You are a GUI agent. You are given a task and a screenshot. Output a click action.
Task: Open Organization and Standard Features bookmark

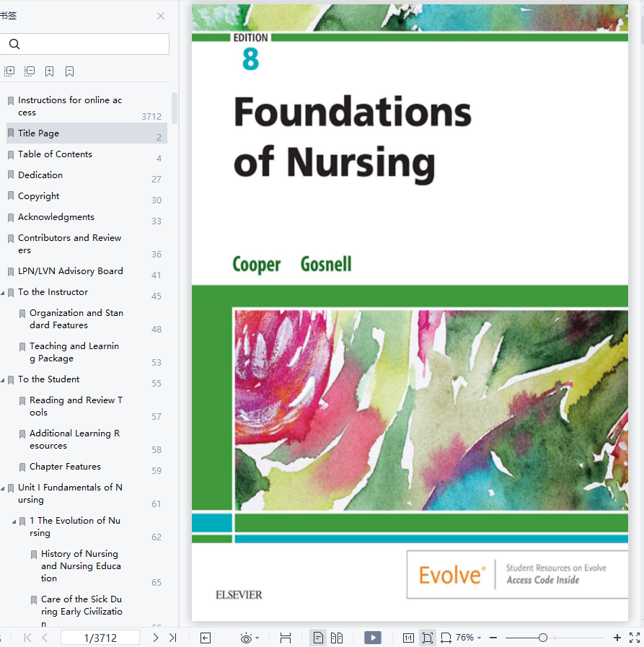click(76, 319)
